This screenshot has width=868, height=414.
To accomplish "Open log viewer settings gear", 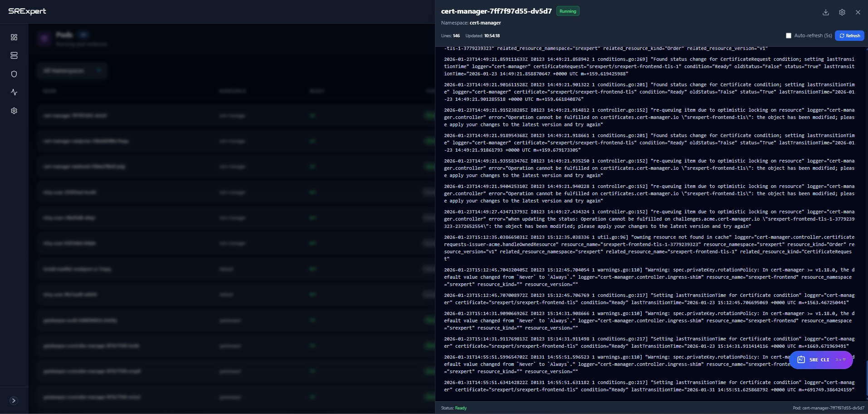I will tap(842, 12).
